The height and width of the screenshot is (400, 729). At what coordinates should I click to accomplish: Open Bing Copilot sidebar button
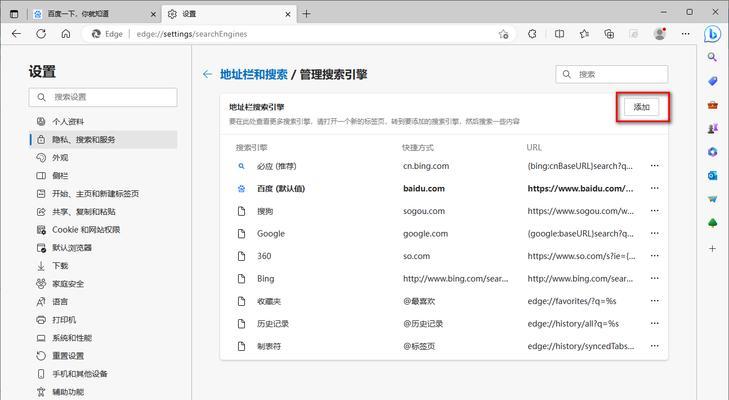[712, 34]
